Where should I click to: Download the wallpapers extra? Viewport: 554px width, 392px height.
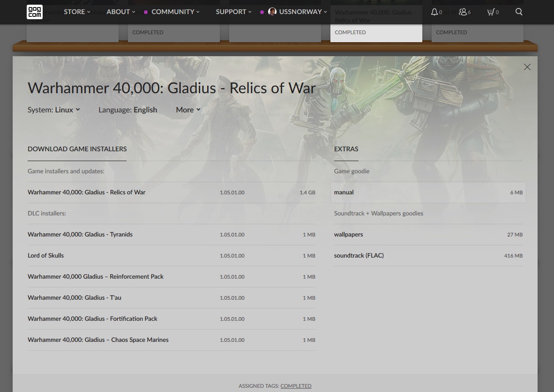pyautogui.click(x=428, y=235)
